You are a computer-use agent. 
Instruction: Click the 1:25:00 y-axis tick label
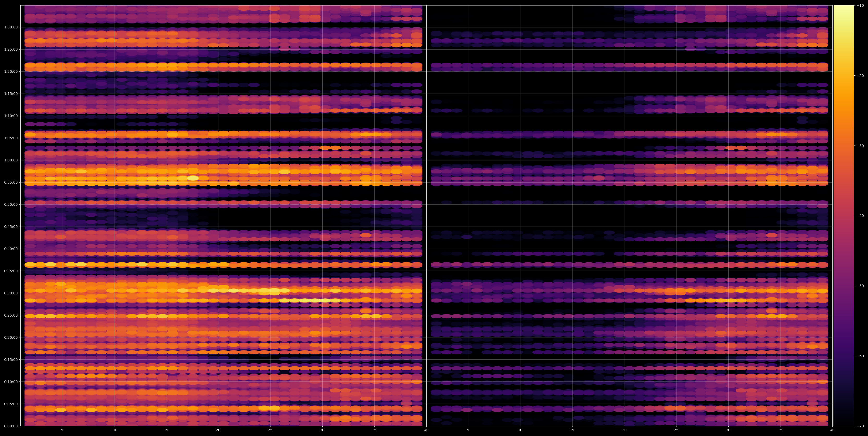11,50
